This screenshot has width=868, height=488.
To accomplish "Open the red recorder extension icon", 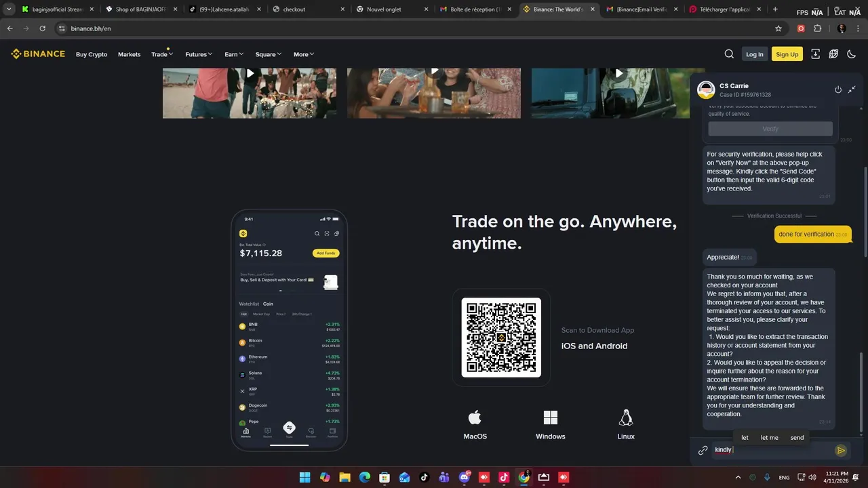I will click(x=801, y=28).
